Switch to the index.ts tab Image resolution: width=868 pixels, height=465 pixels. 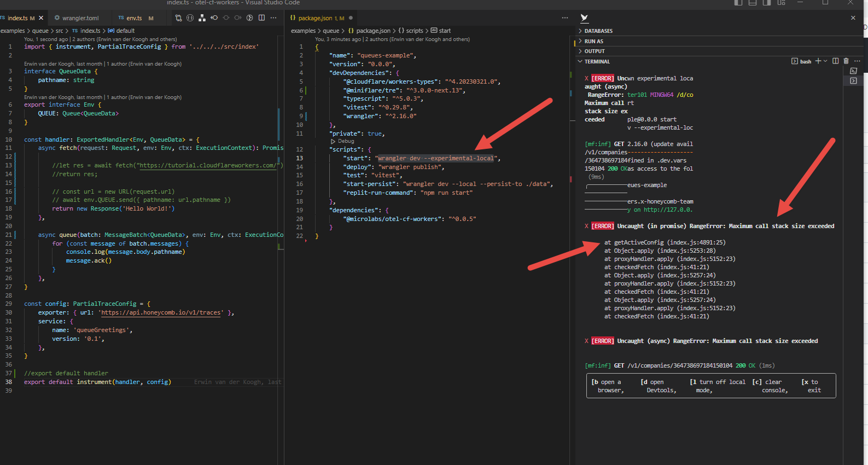pos(19,18)
